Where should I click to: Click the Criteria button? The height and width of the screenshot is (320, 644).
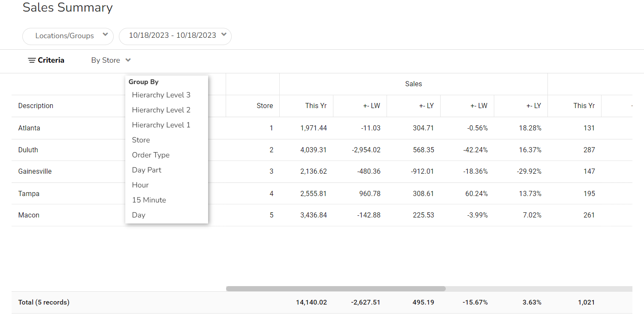pos(51,60)
